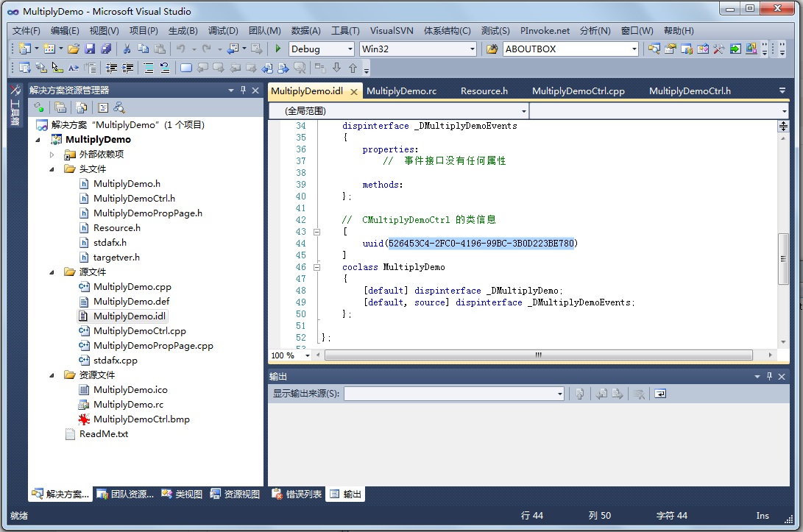Screen dimensions: 803x532
Task: Click the New Project toolbar icon
Action: pos(24,49)
